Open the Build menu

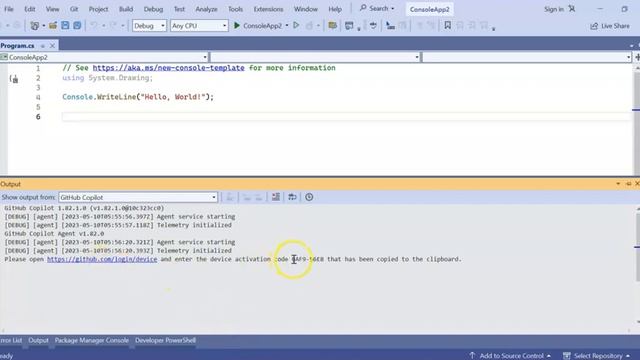[x=126, y=9]
